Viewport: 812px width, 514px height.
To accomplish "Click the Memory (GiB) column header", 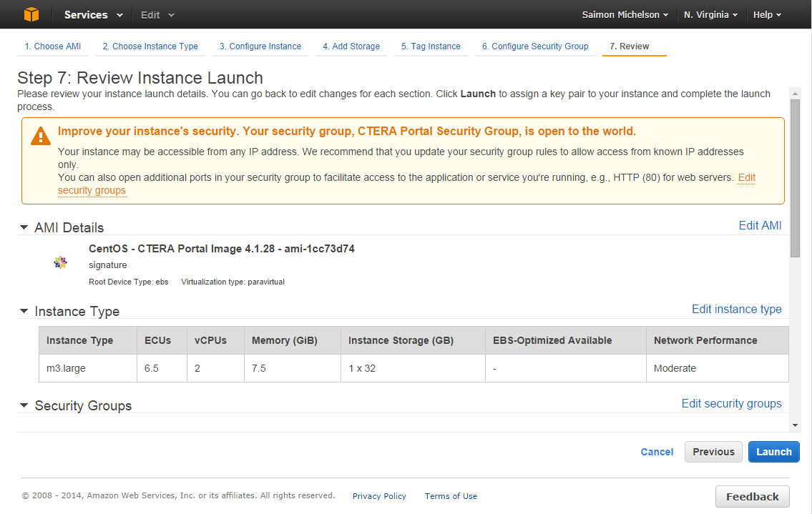I will coord(292,340).
